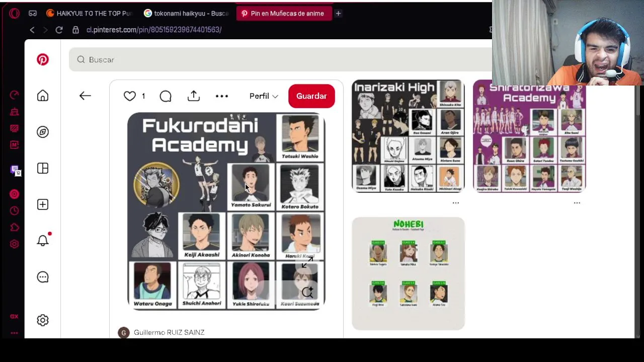Open Twitch panel in the Opera sidebar
The width and height of the screenshot is (644, 362).
[x=15, y=170]
